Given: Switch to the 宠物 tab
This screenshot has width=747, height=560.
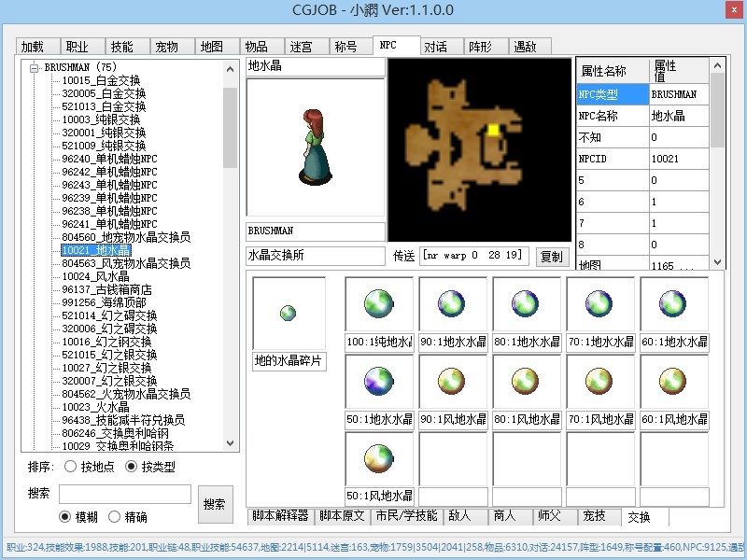Looking at the screenshot, I should [166, 47].
